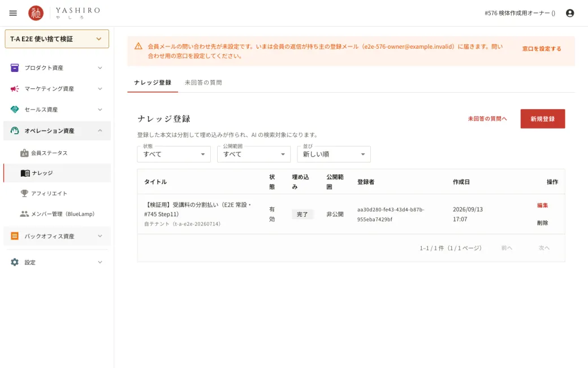The height and width of the screenshot is (368, 588).
Task: Click the #576 検体作成用オーナー account label
Action: 520,13
